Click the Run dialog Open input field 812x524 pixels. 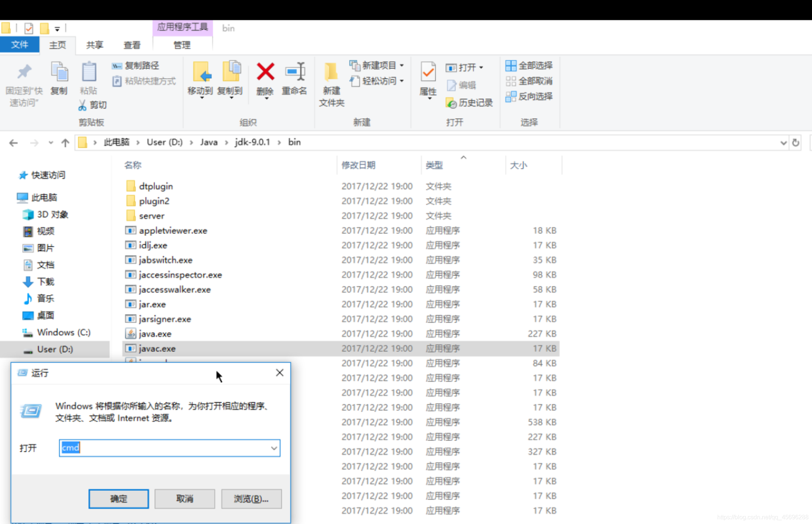coord(169,448)
